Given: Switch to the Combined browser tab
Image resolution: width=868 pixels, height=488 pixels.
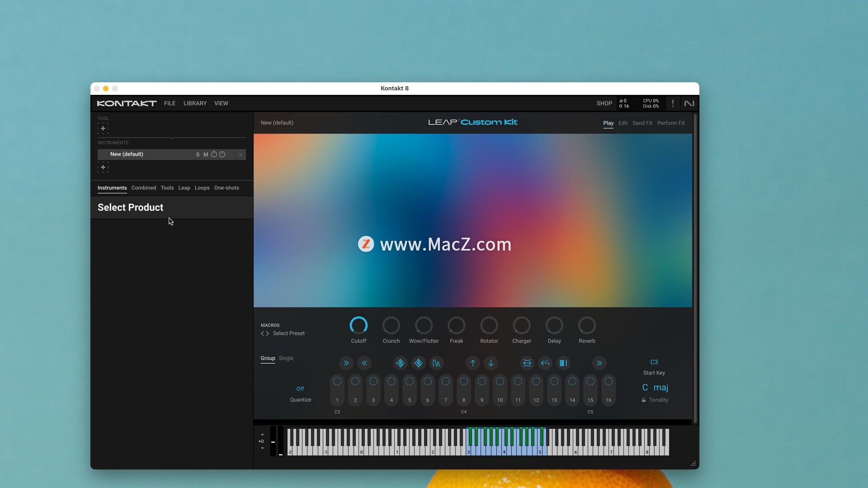Looking at the screenshot, I should pos(144,188).
